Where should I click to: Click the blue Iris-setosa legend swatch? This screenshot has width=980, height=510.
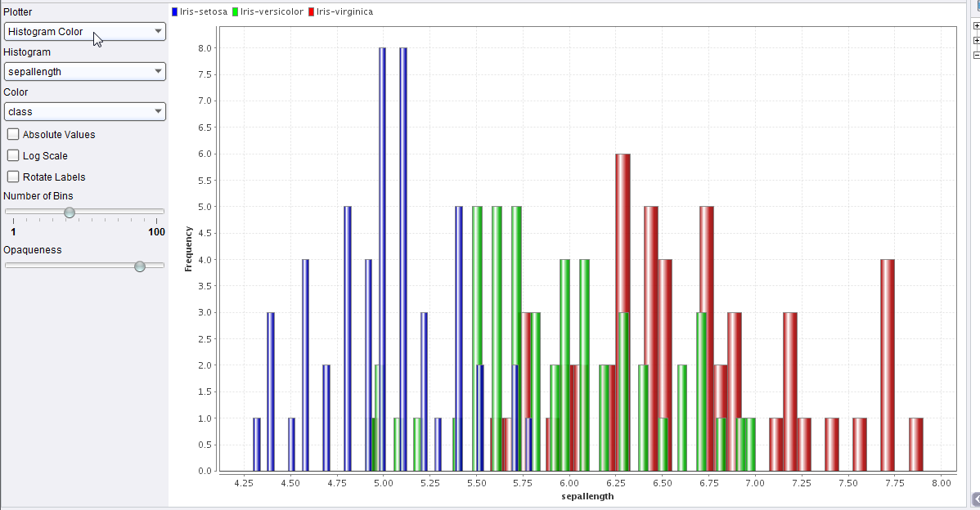174,12
